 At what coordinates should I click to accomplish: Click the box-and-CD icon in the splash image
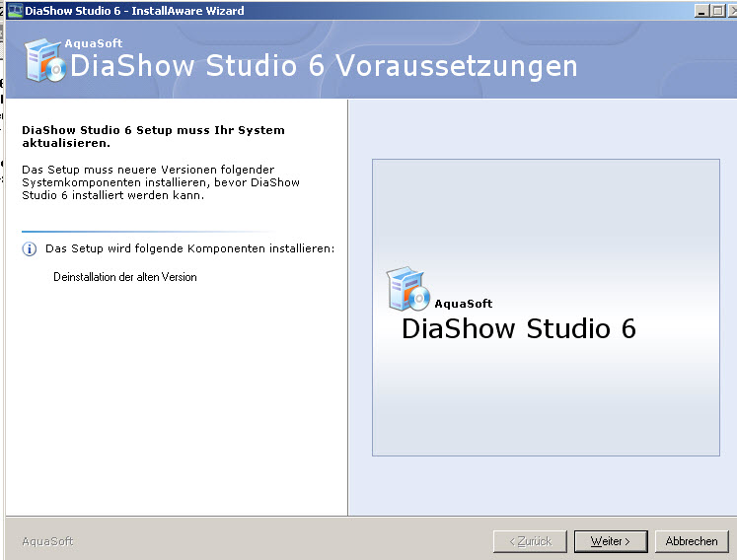(x=407, y=289)
